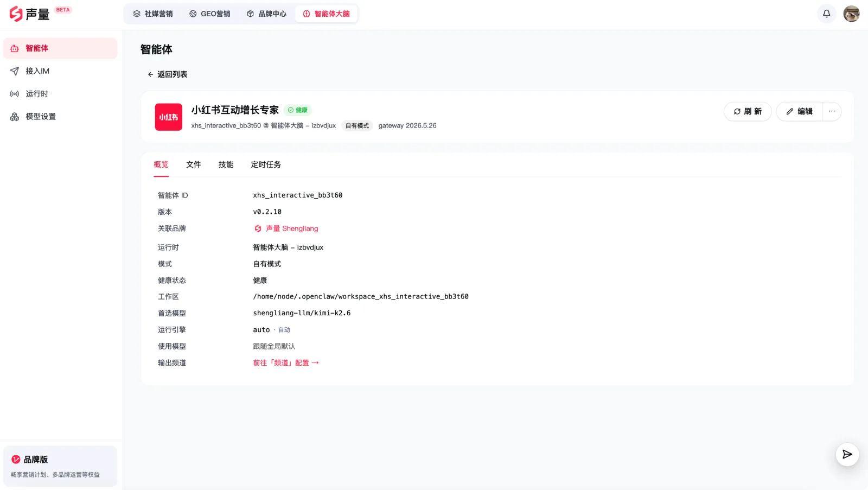Click the model value shengliang-llm/kimi-k2.6

coord(302,313)
